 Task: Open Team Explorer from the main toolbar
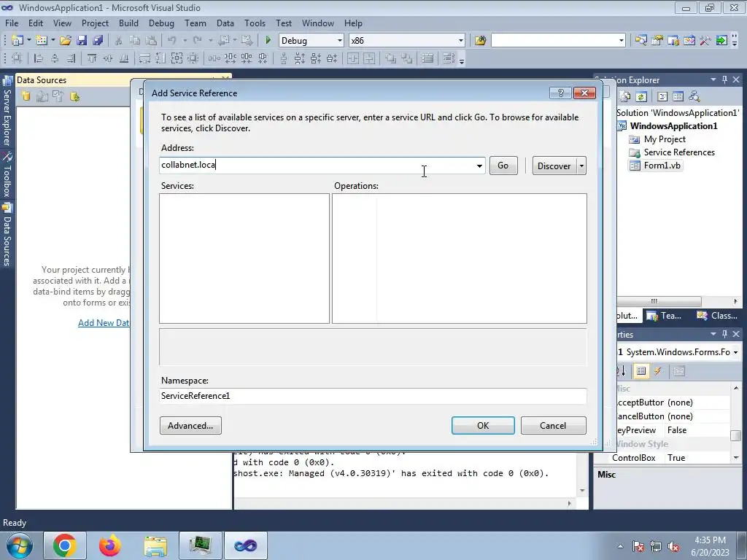pos(673,41)
